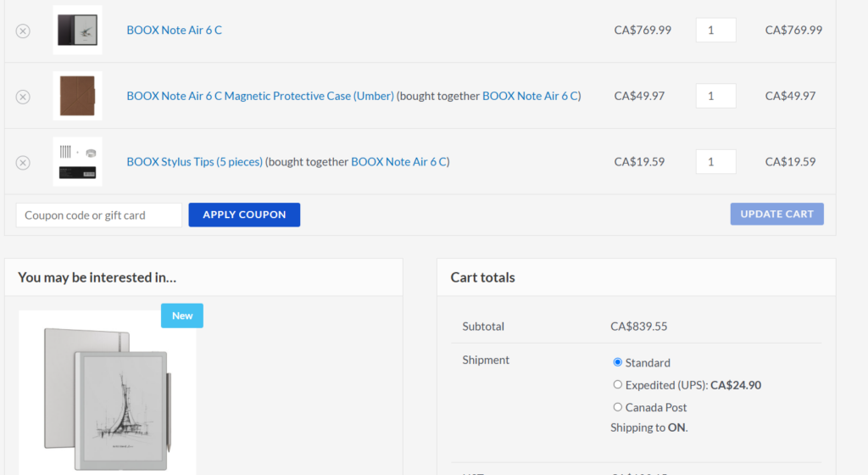Image resolution: width=868 pixels, height=475 pixels.
Task: Click the CA$19.59 line total for stylus tips
Action: point(791,162)
